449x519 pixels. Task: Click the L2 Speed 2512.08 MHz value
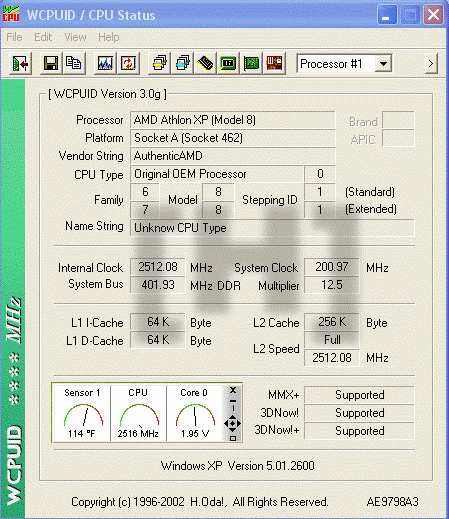click(x=332, y=358)
